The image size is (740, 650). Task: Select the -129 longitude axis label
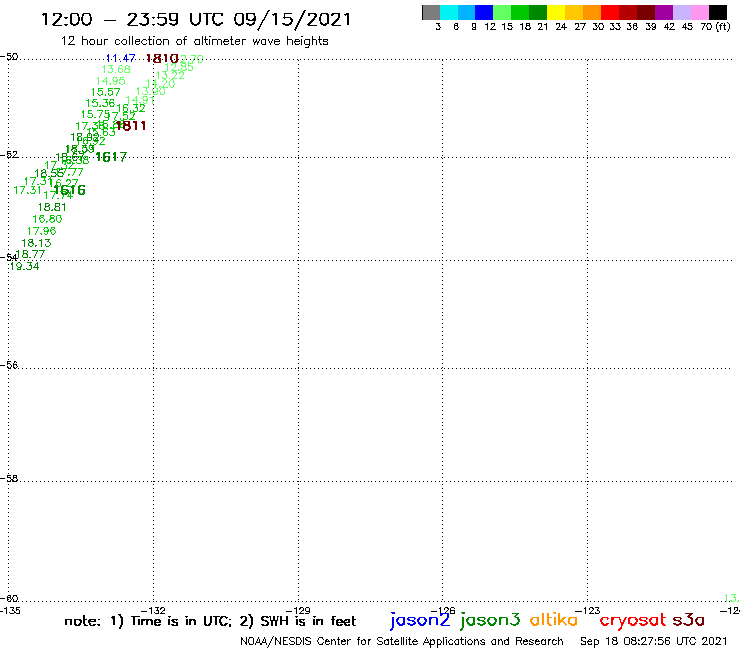point(298,611)
